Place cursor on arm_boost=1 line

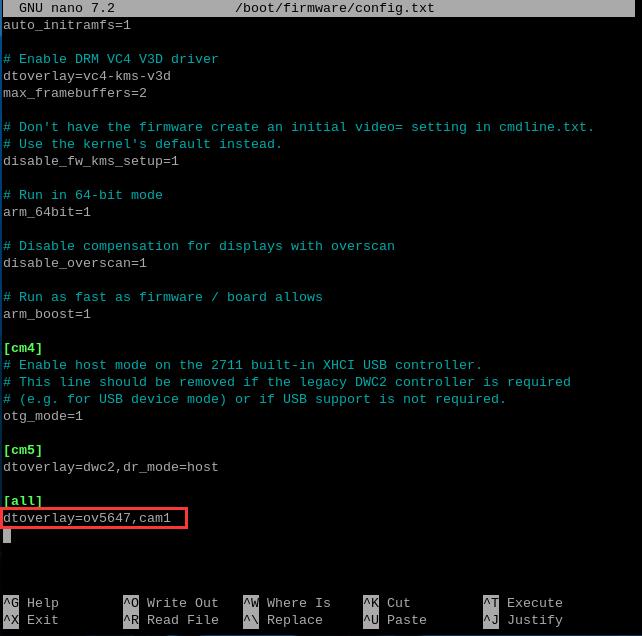tap(47, 314)
